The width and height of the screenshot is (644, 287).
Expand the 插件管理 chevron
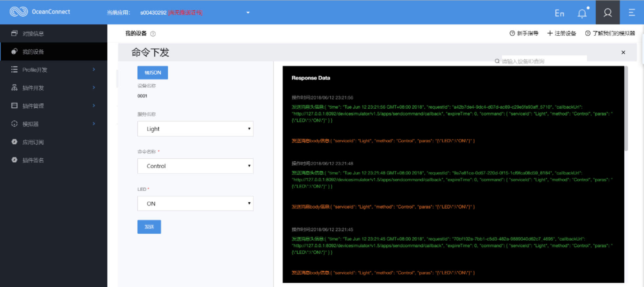click(x=94, y=105)
